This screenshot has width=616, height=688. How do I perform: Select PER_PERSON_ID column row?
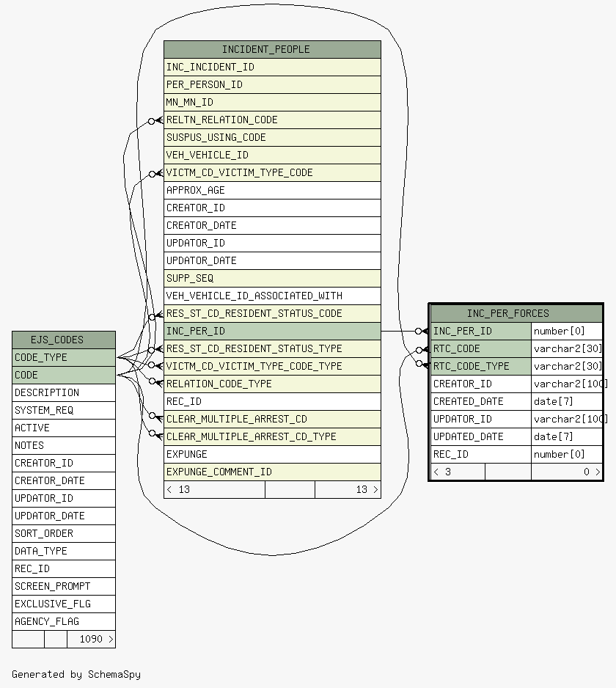point(272,84)
